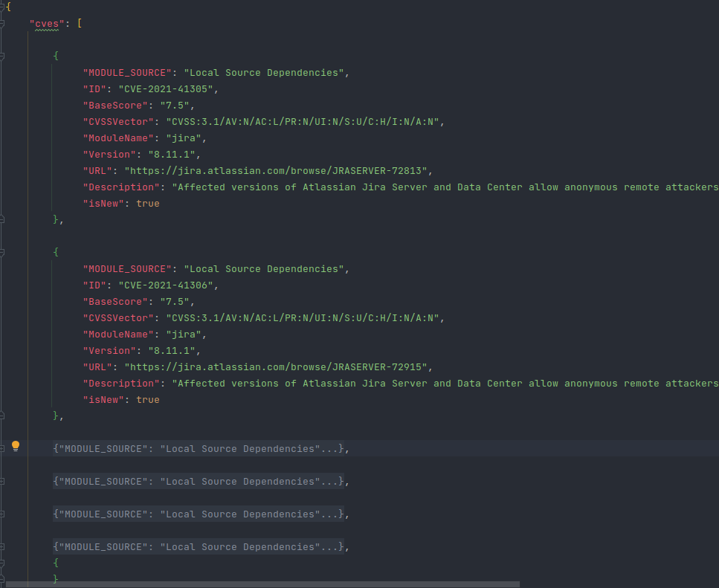The image size is (719, 588).
Task: Click the "BaseScore" key in CVE-2021-41305 object
Action: [115, 106]
